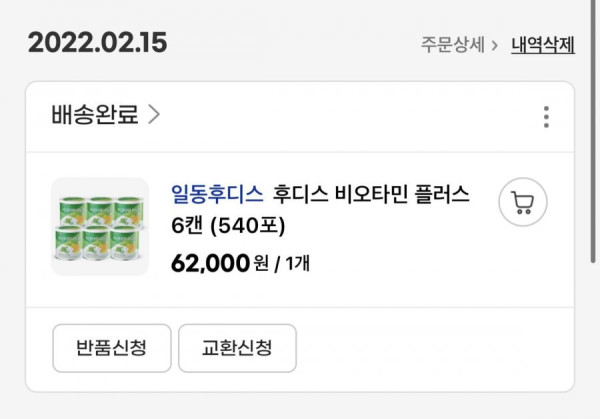Open the three-dot more options menu
Viewport: 600px width, 419px height.
point(546,117)
